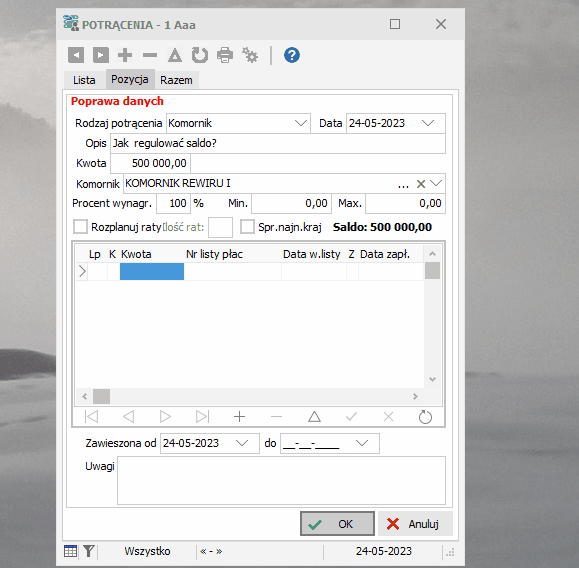
Task: Maximize the POTRĄCENIA window
Action: (395, 24)
